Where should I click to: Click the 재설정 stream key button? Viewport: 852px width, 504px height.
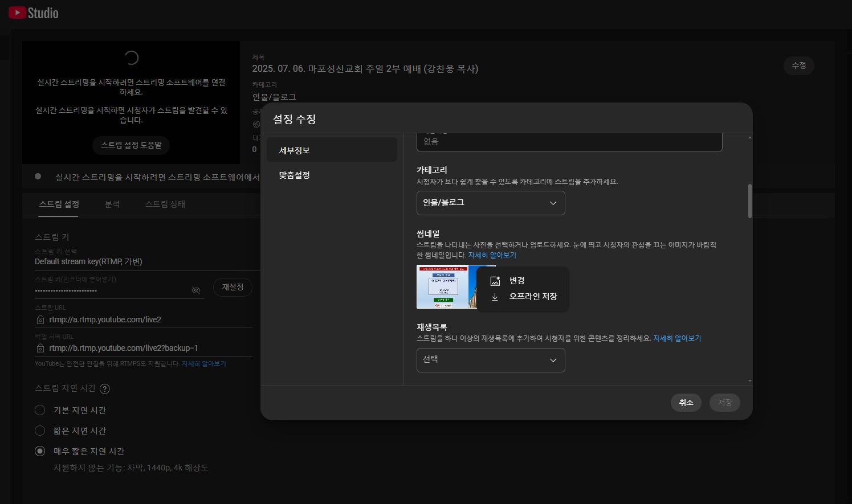click(233, 287)
